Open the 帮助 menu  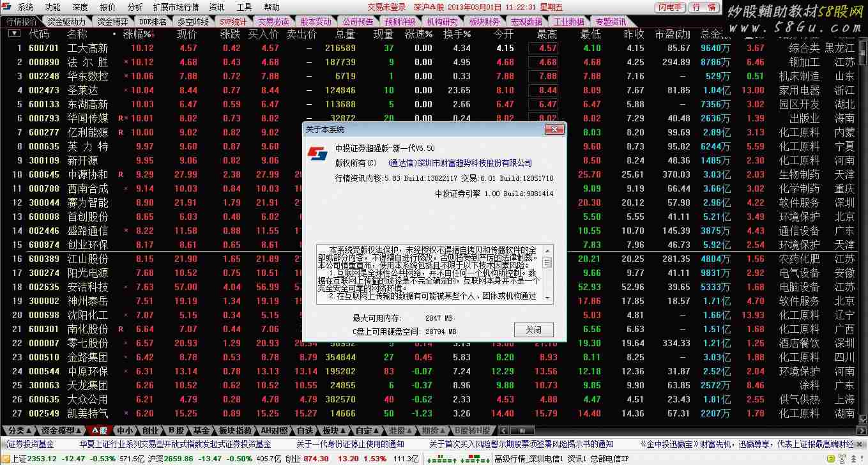tap(271, 8)
